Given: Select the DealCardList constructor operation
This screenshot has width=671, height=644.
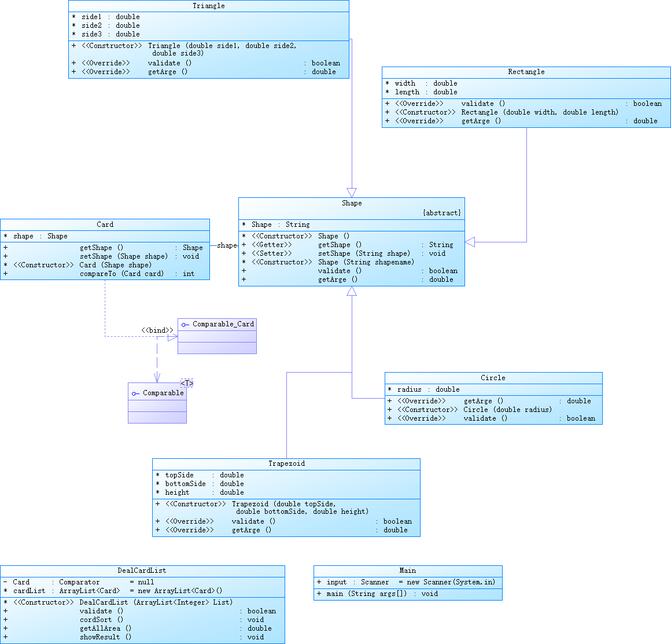Looking at the screenshot, I should [118, 602].
